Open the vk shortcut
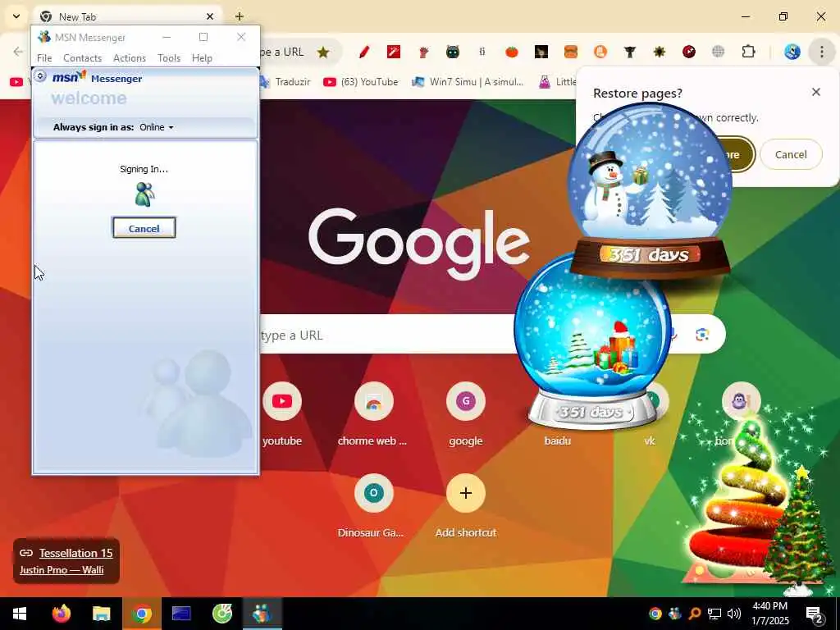The height and width of the screenshot is (630, 840). (650, 441)
